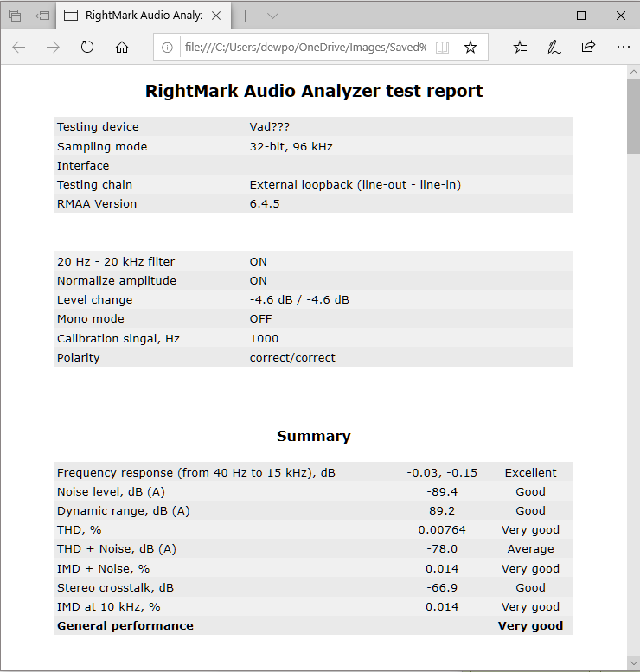
Task: Select level change '-4.6 dB / -4.6 dB'
Action: tap(299, 299)
